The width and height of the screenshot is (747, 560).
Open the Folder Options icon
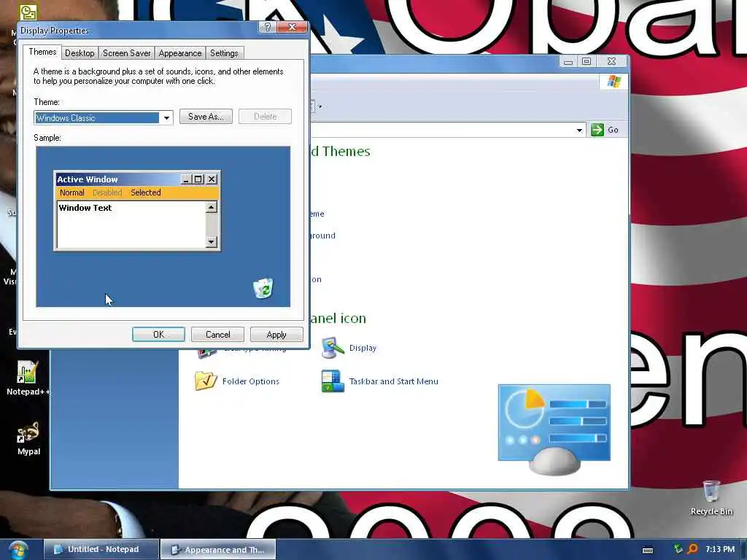coord(206,381)
